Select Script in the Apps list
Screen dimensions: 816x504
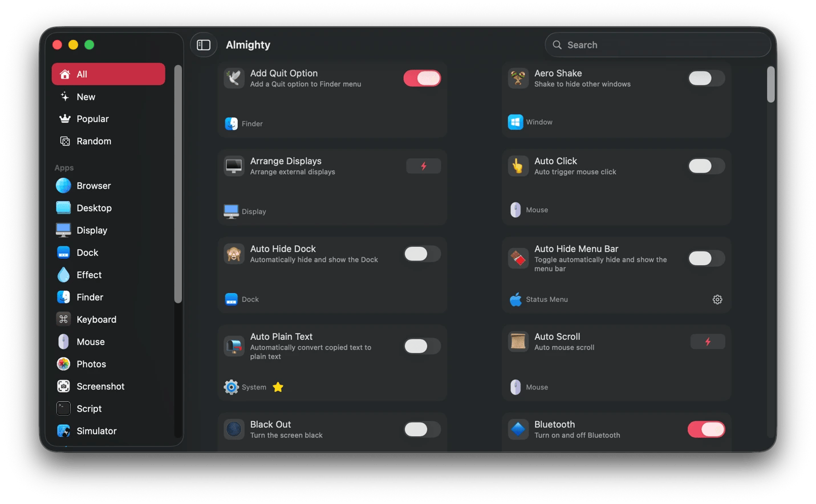(x=108, y=408)
